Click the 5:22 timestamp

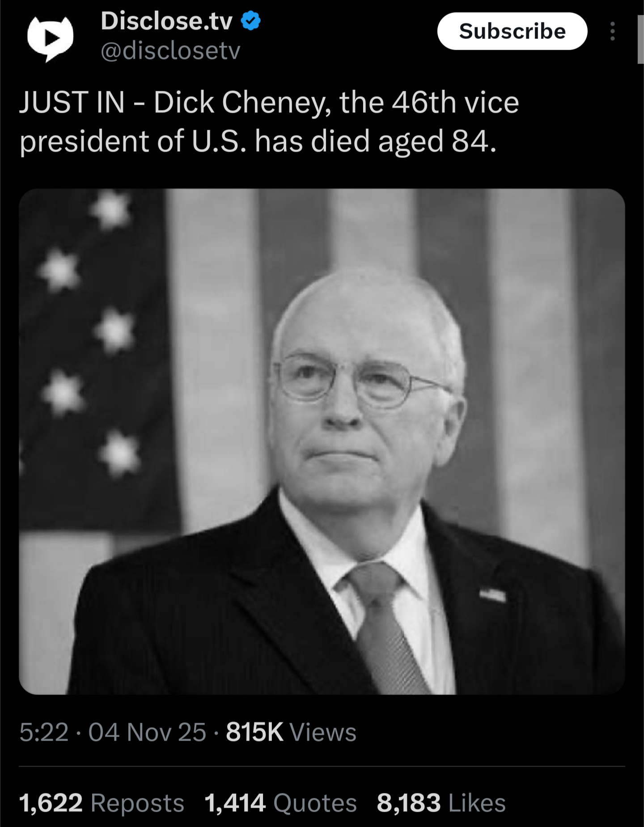(44, 733)
